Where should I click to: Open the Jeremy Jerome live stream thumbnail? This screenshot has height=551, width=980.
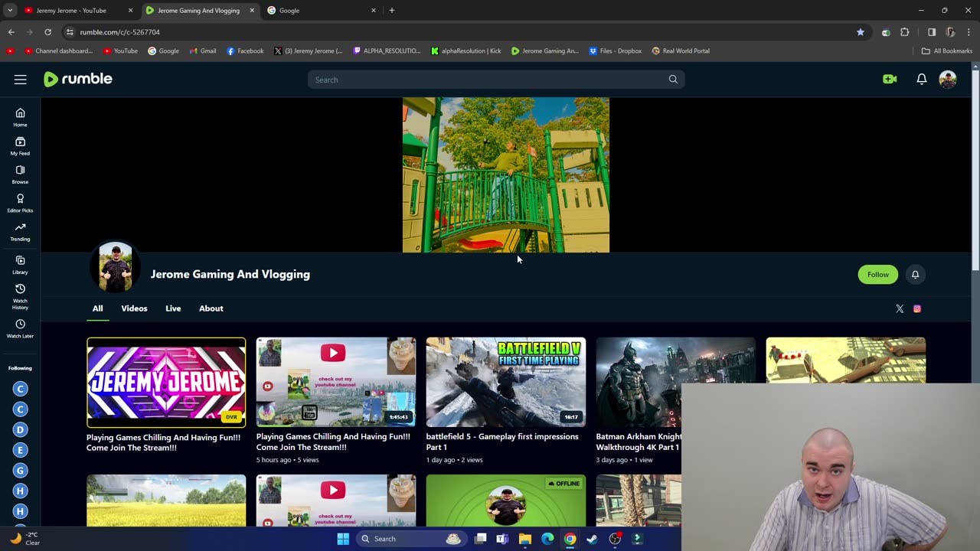(x=166, y=382)
